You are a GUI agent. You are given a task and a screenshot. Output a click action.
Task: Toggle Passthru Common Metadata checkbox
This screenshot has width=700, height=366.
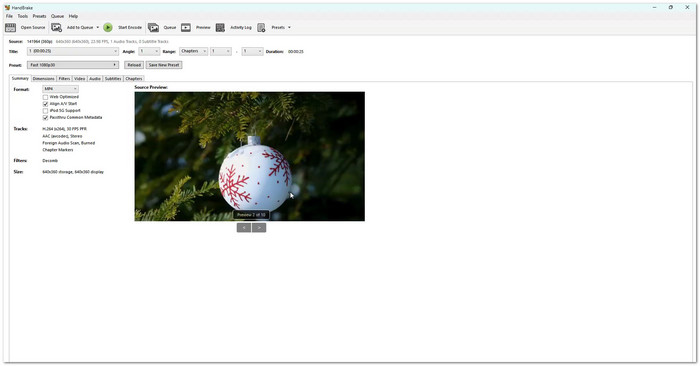pyautogui.click(x=45, y=118)
